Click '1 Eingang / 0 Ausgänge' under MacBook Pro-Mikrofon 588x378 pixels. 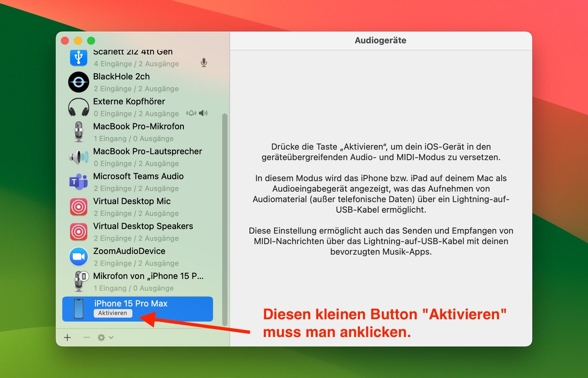[x=134, y=138]
